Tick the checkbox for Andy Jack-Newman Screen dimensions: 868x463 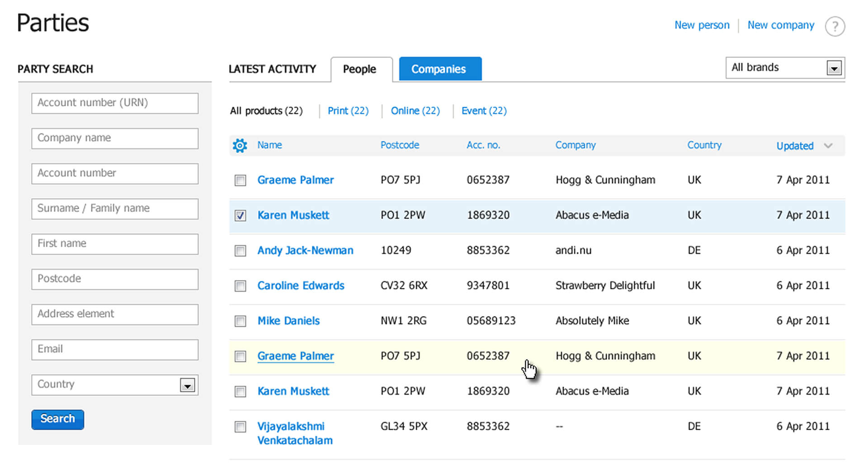coord(241,251)
